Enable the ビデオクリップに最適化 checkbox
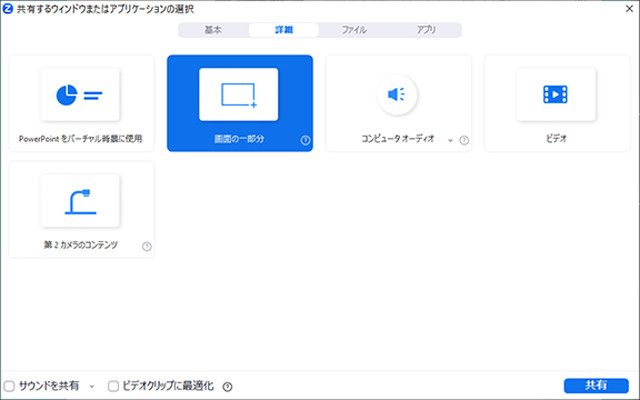Viewport: 640px width, 400px height. pyautogui.click(x=113, y=386)
